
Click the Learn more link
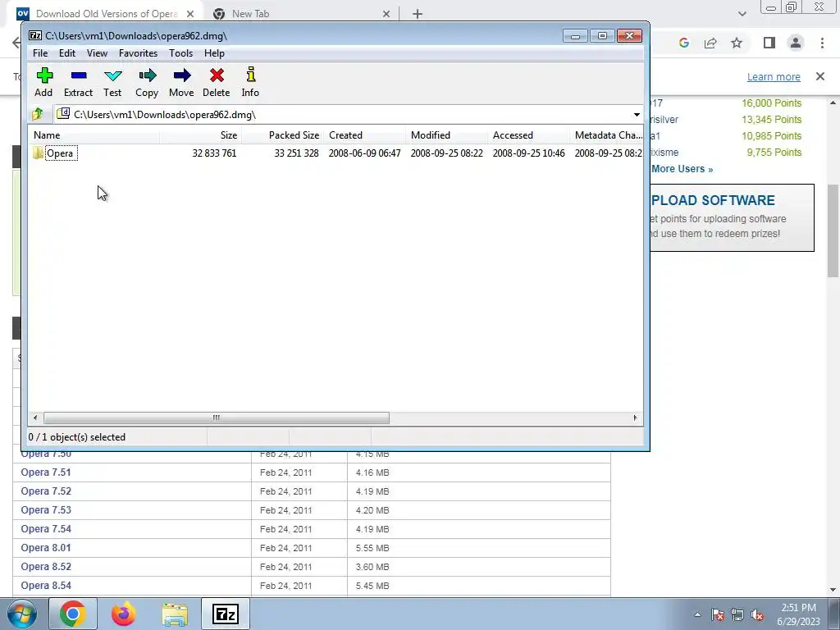pos(774,76)
